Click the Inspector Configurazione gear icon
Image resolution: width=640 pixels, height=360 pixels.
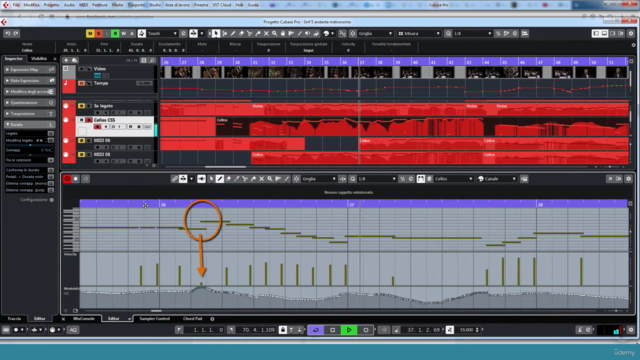pyautogui.click(x=51, y=200)
